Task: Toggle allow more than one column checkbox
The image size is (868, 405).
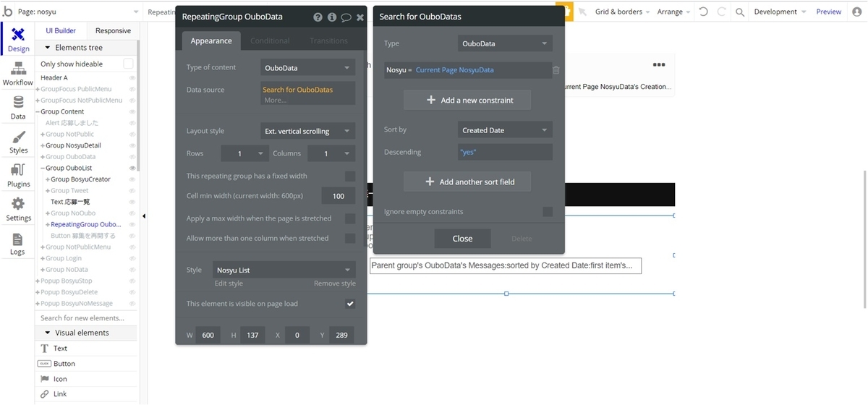Action: coord(350,238)
